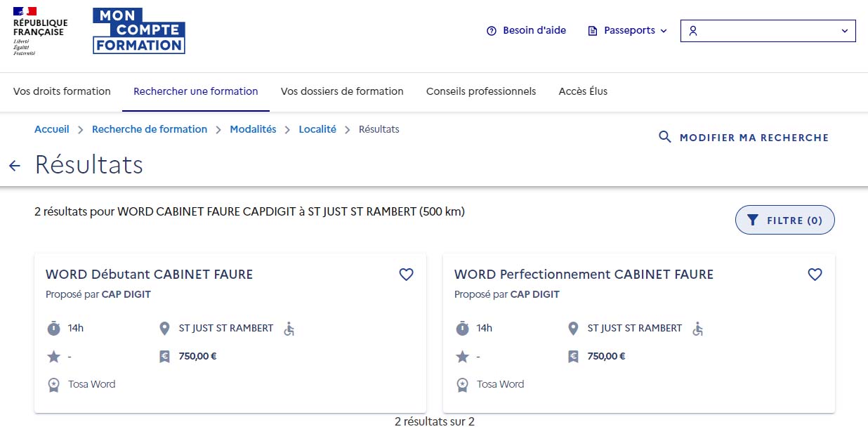Viewport: 868px width, 434px height.
Task: Click rating star icon in WORD Perfectionnement card
Action: 462,357
